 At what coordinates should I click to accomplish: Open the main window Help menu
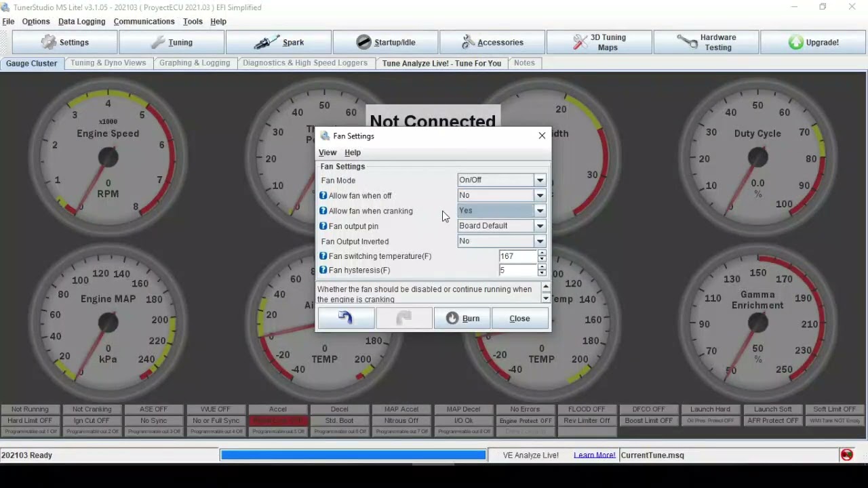tap(218, 22)
